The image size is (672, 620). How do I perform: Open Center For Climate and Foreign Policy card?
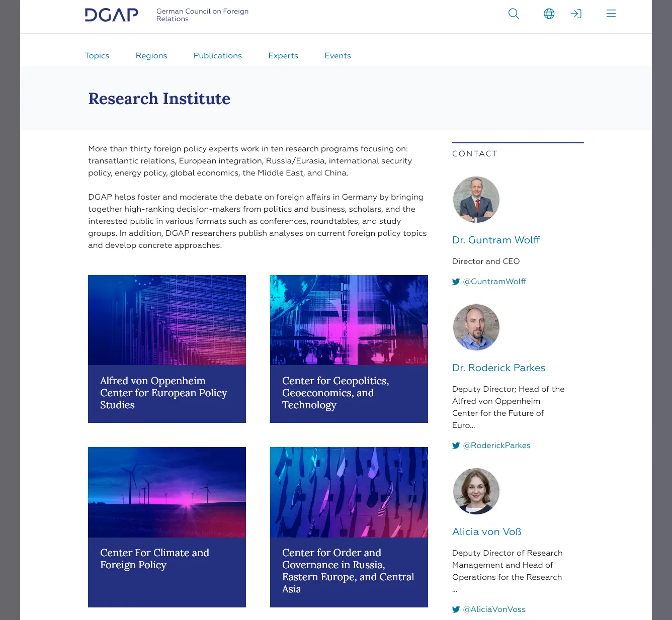click(167, 527)
